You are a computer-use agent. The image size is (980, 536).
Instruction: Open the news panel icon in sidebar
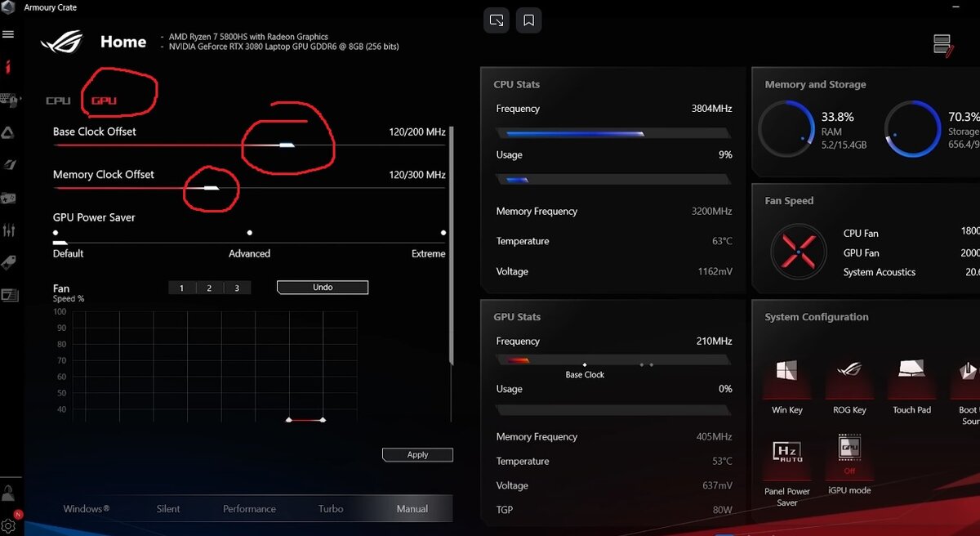(11, 295)
